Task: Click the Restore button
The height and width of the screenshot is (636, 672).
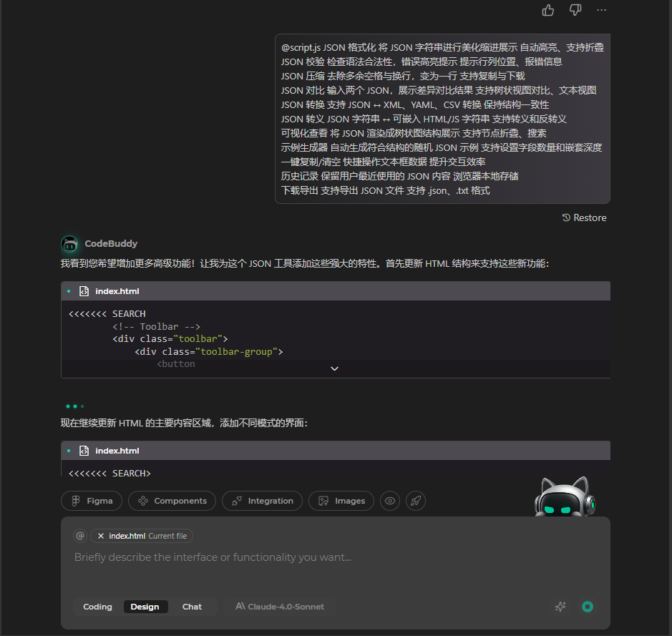Action: [x=584, y=217]
